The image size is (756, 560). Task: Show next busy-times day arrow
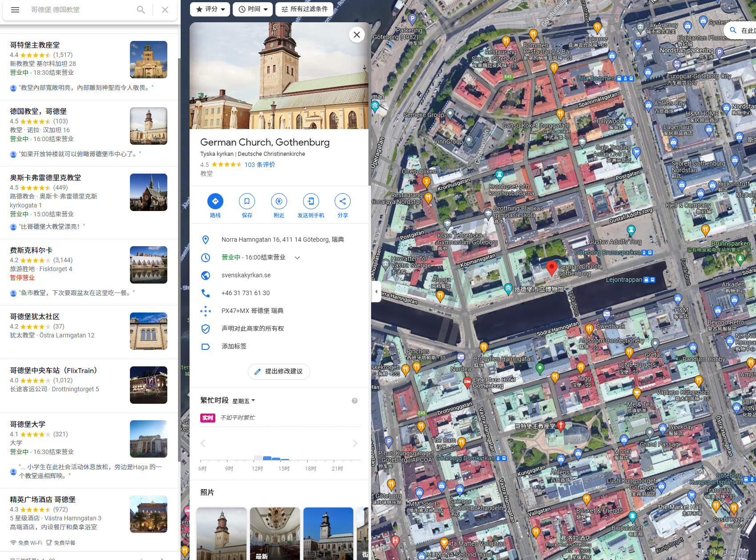(355, 443)
